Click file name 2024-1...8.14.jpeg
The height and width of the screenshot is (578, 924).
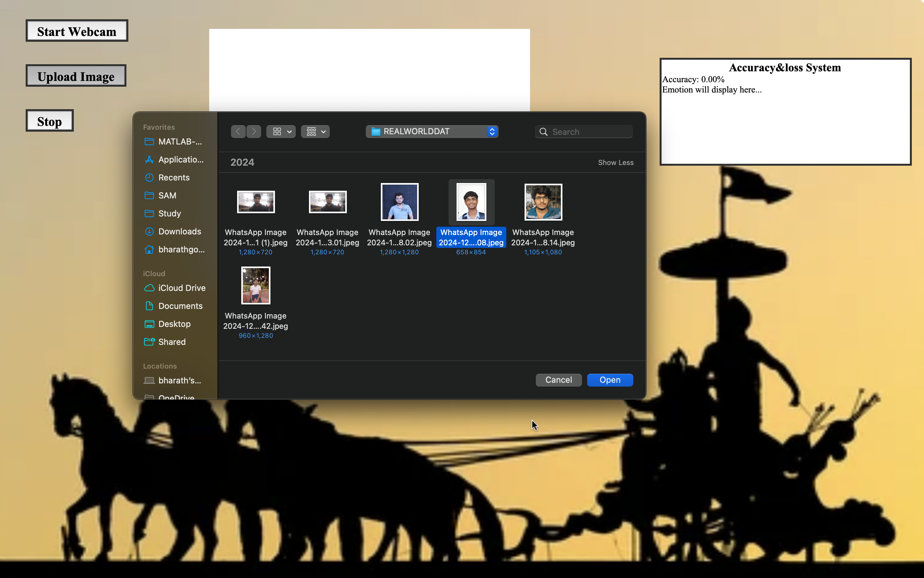coord(543,237)
